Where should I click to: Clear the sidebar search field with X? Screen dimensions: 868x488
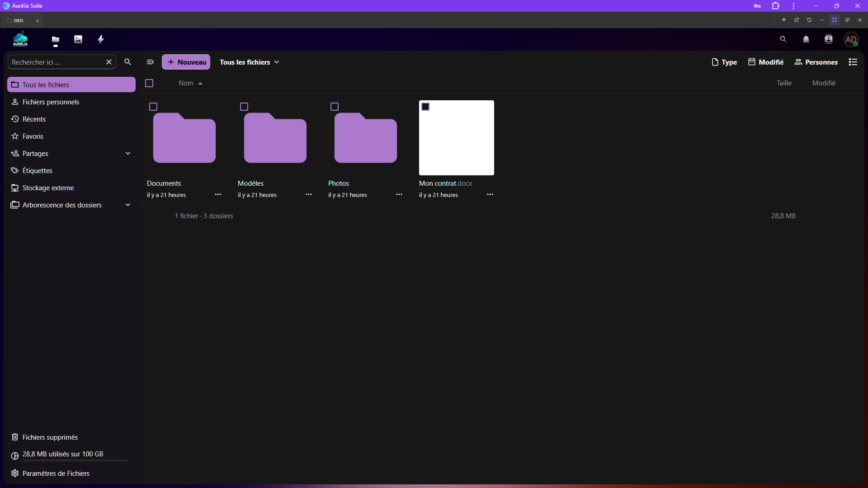[109, 62]
